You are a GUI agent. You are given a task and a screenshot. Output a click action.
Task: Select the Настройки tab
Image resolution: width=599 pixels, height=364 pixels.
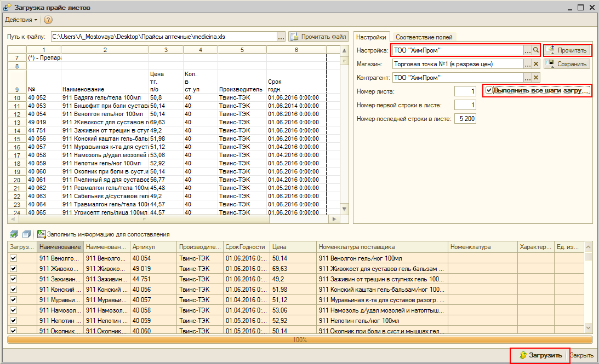(x=371, y=37)
